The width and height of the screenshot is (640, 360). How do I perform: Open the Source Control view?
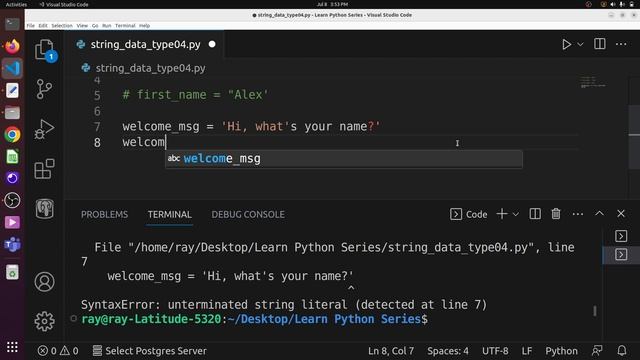[44, 89]
